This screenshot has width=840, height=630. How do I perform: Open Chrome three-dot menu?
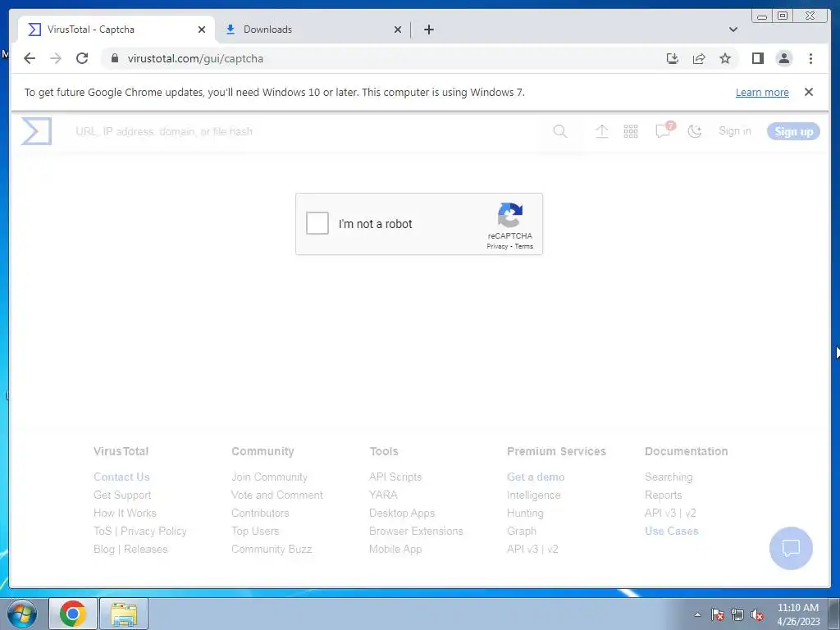[x=810, y=58]
